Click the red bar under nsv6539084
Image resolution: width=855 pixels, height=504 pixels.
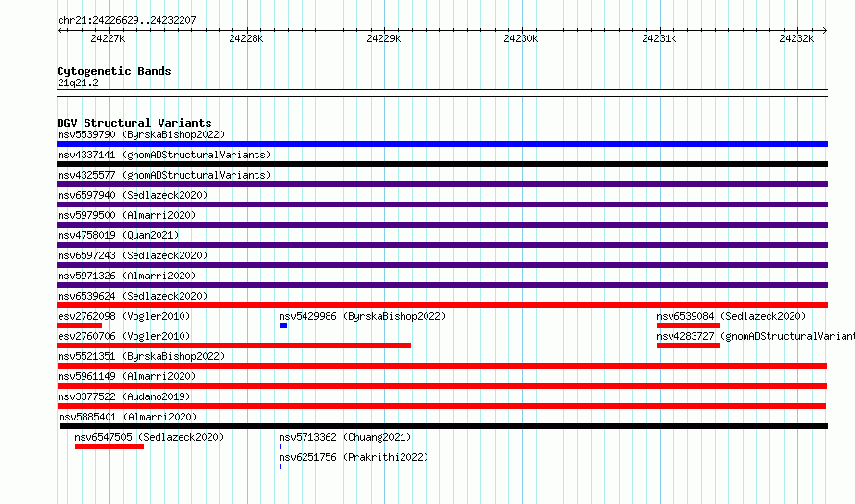click(x=688, y=325)
